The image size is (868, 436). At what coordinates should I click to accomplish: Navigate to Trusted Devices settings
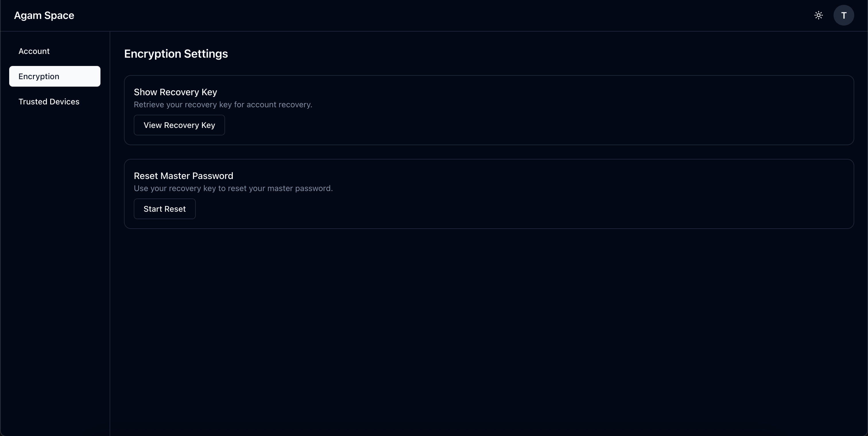pos(49,101)
